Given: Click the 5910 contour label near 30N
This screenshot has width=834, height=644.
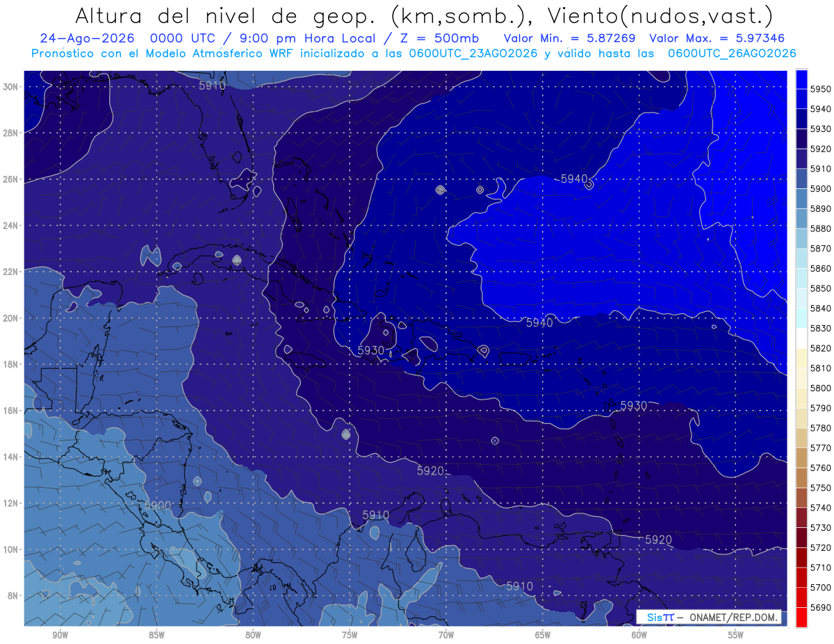Looking at the screenshot, I should point(212,85).
